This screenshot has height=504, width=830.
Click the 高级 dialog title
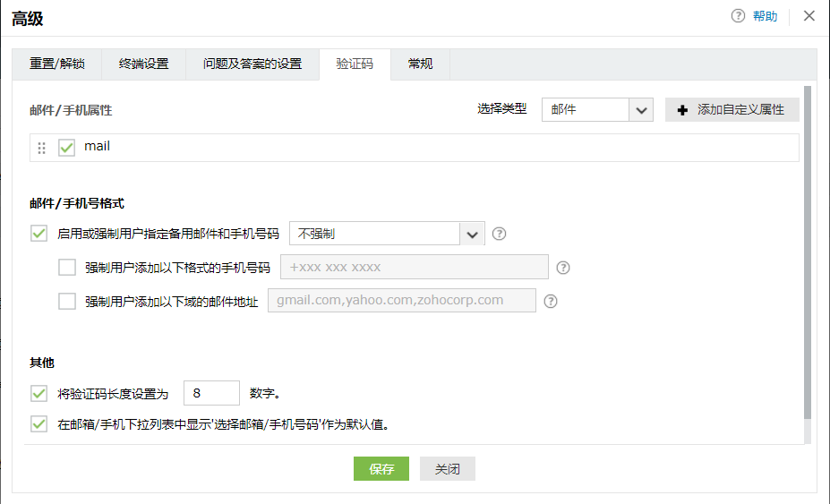[28, 19]
